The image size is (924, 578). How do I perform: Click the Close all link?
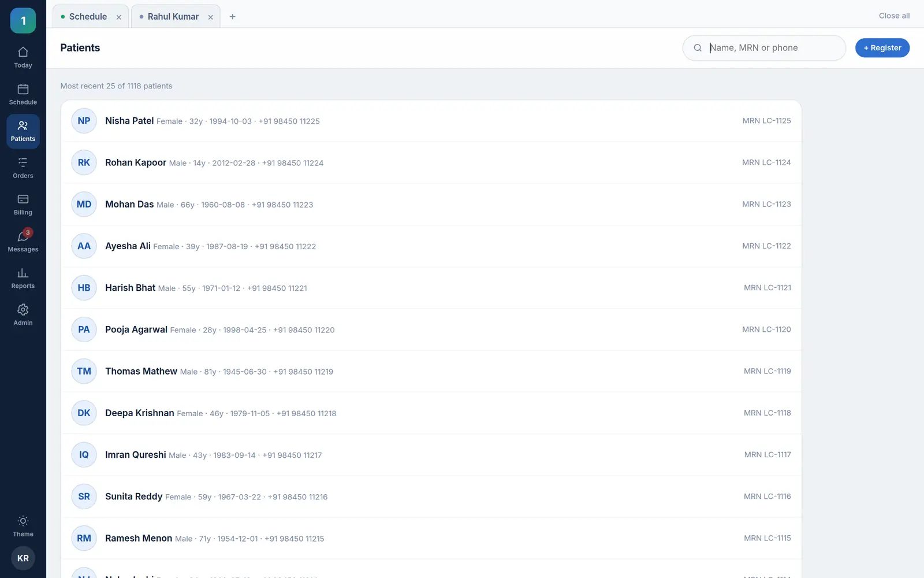[x=894, y=16]
